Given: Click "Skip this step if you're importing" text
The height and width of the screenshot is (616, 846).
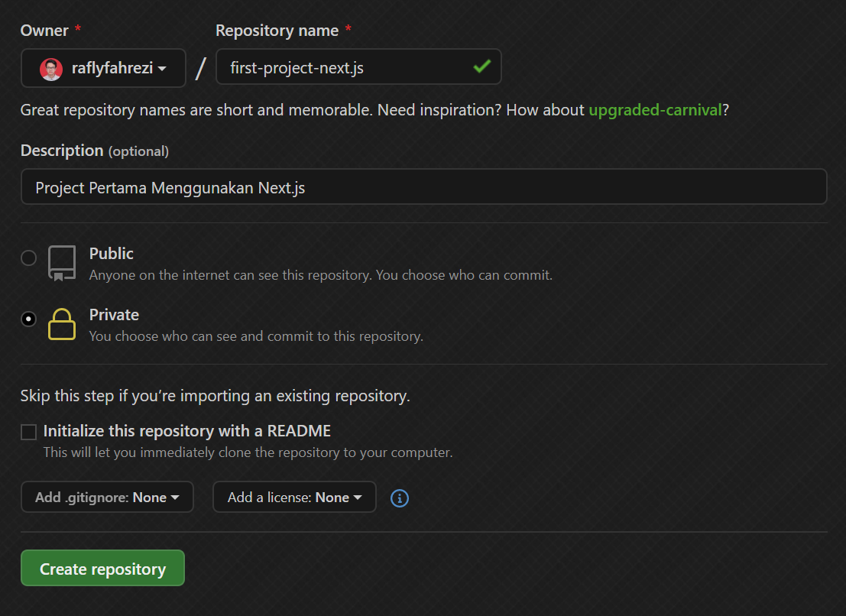Looking at the screenshot, I should (215, 396).
